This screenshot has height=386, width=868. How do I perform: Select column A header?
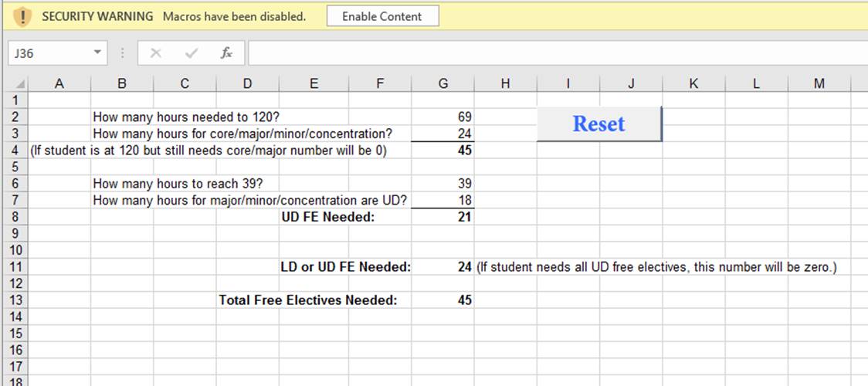(59, 84)
